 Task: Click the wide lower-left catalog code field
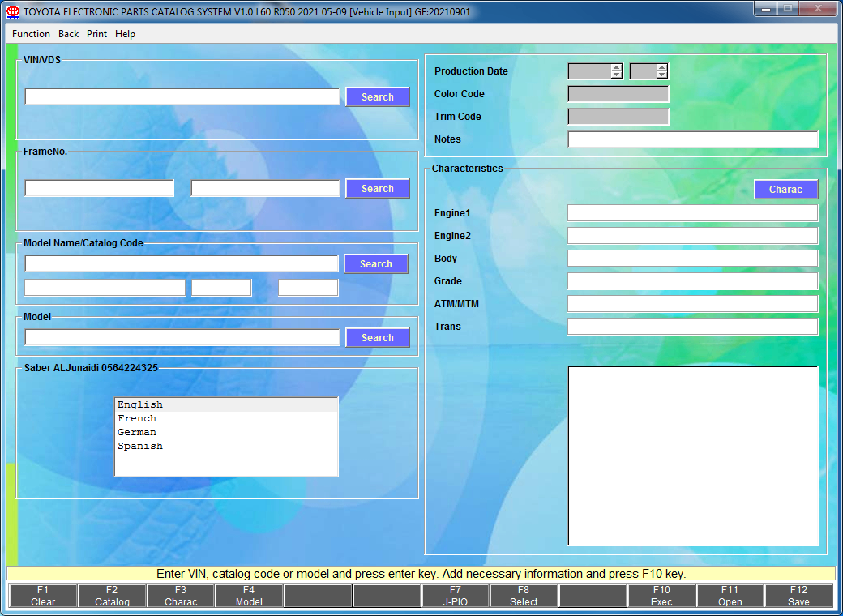[105, 288]
